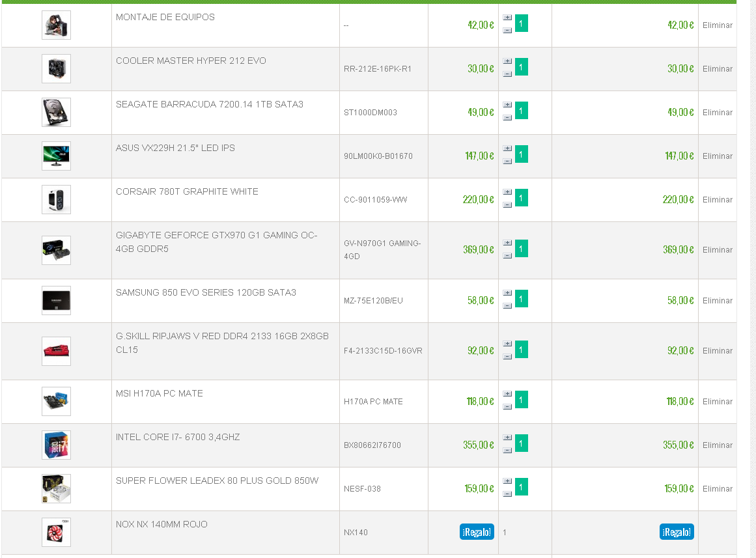The height and width of the screenshot is (558, 756).
Task: Open MONTAJE DE EQUIPOS product thumbnail
Action: [57, 25]
